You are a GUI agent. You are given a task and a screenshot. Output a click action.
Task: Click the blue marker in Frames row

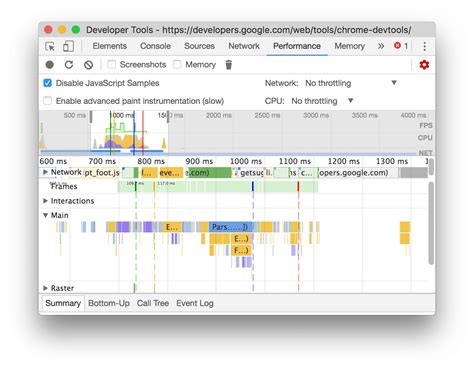pyautogui.click(x=253, y=186)
